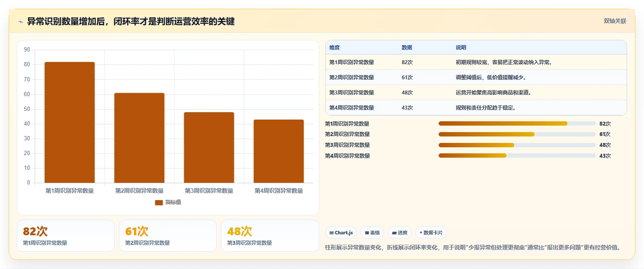Click table value 43次

tap(407, 108)
